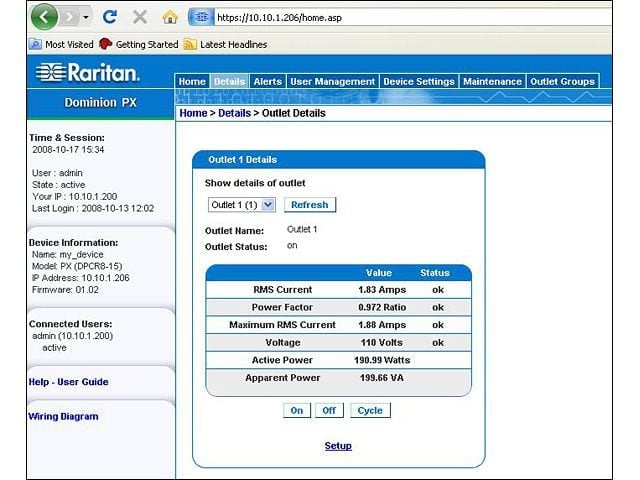Open the Device Settings tab

tap(419, 81)
